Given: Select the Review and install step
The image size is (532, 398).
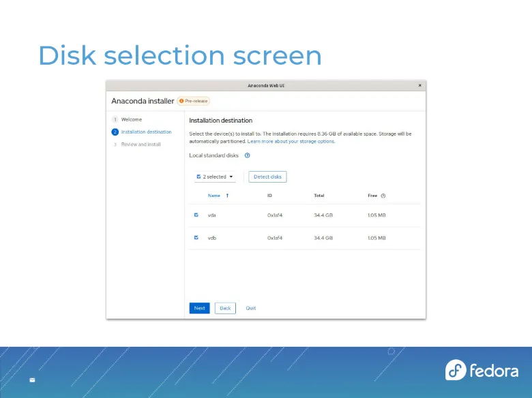Looking at the screenshot, I should (141, 144).
